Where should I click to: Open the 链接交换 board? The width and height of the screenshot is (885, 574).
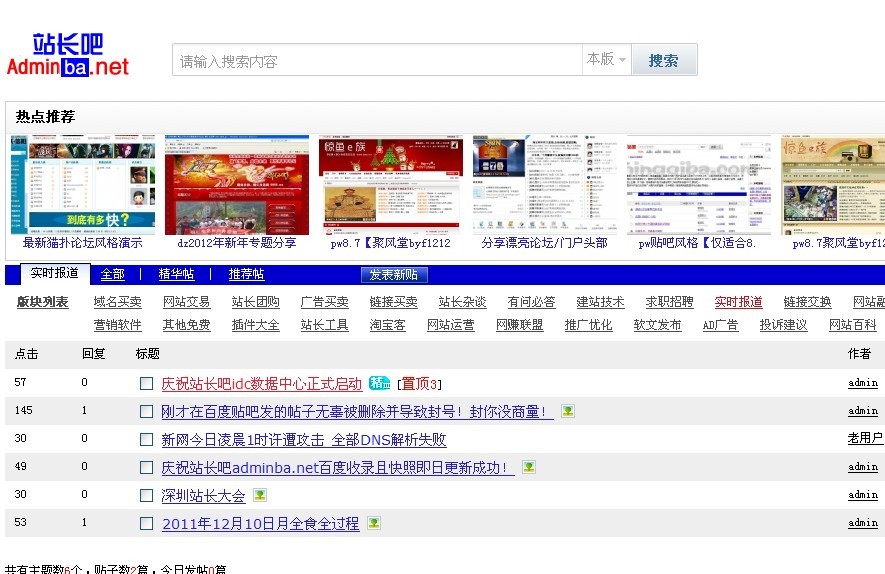click(x=807, y=302)
